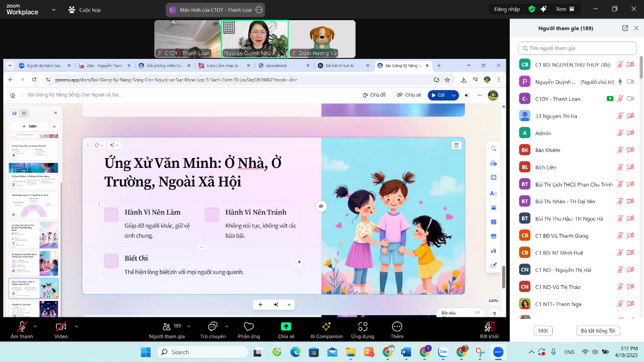The image size is (644, 362).
Task: Turn on camera with the Video button
Action: (61, 330)
